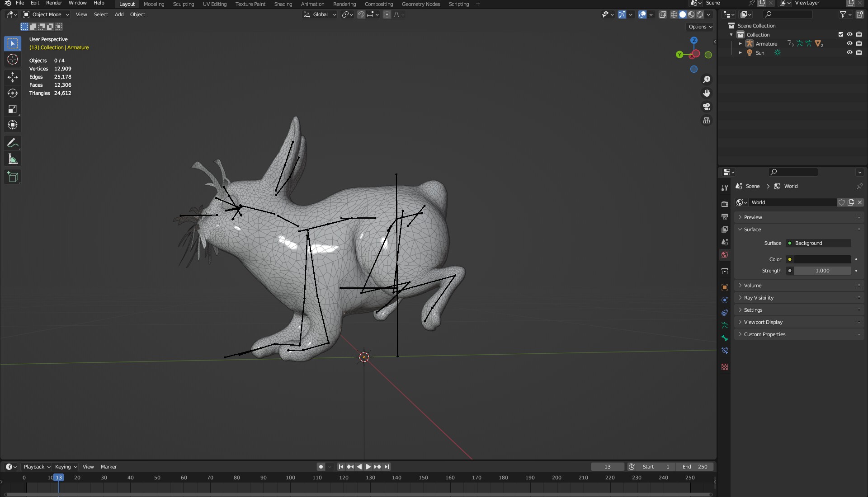This screenshot has width=868, height=497.
Task: Click the world Color swatch
Action: tap(822, 259)
